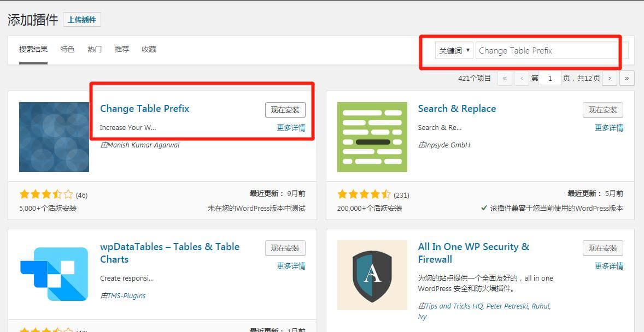Install the Search & Replace plugin
The height and width of the screenshot is (332, 644).
pyautogui.click(x=603, y=110)
